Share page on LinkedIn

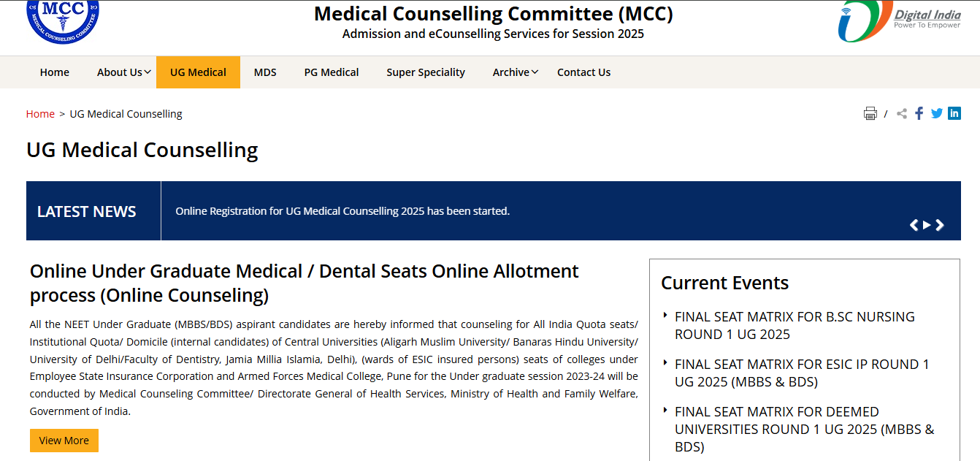pyautogui.click(x=954, y=113)
